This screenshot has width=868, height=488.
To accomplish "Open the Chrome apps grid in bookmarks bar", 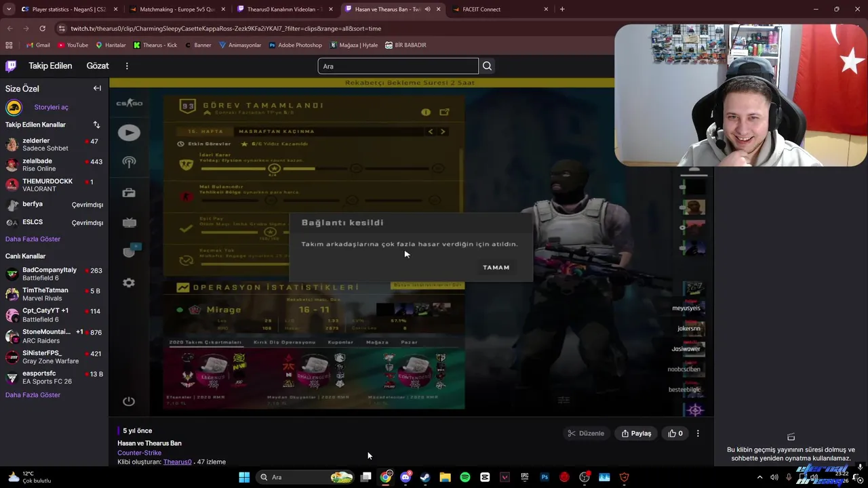I will tap(9, 45).
